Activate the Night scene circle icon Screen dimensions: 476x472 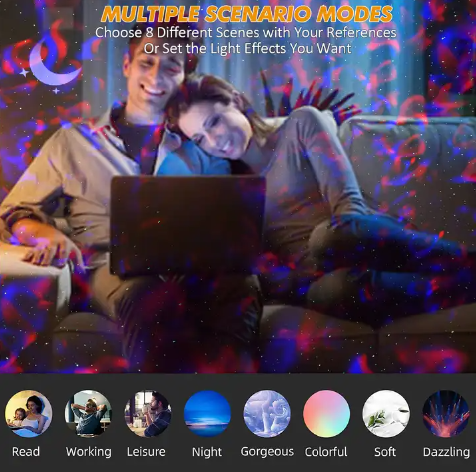pos(207,414)
